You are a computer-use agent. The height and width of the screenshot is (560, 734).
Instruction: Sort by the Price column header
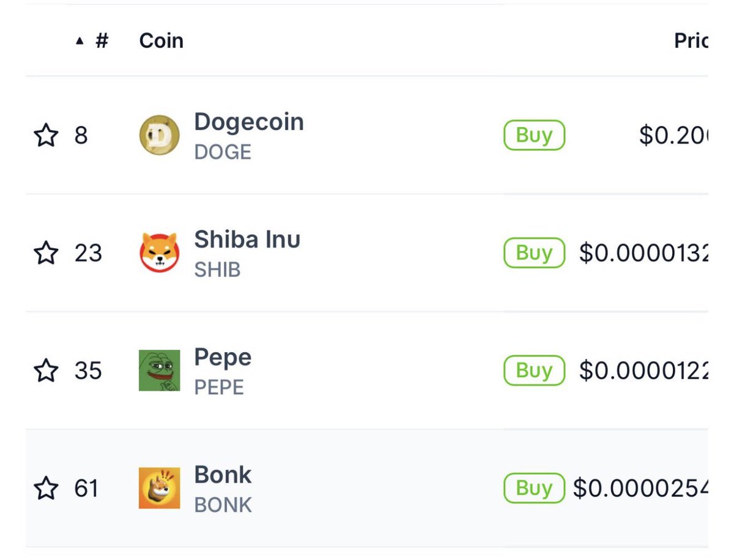(x=691, y=41)
